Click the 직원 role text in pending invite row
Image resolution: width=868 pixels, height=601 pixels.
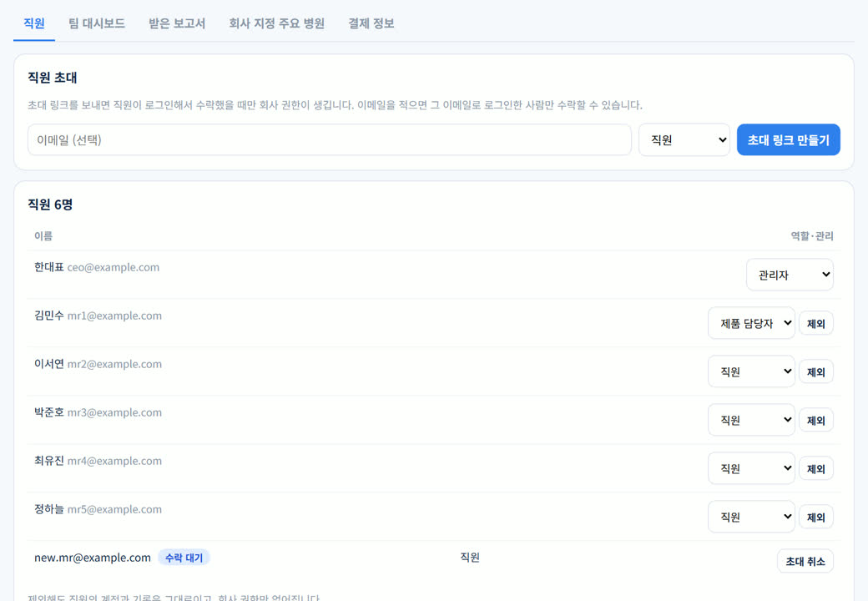pos(470,558)
